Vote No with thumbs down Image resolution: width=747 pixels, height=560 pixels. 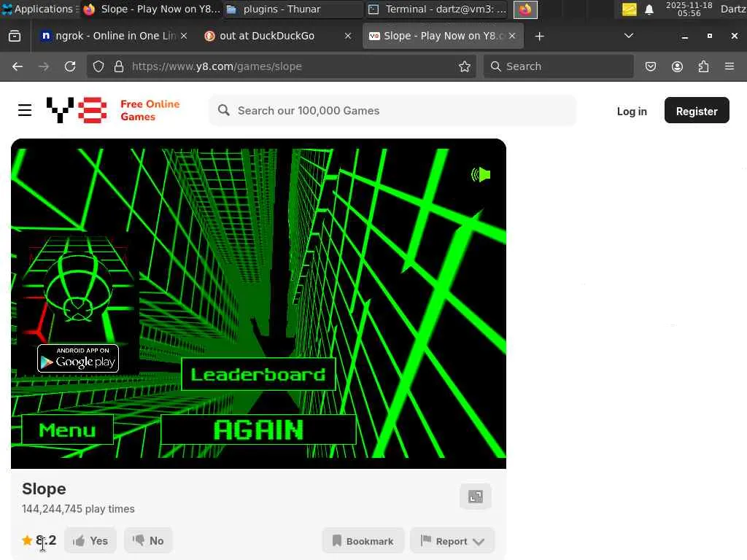coord(148,540)
